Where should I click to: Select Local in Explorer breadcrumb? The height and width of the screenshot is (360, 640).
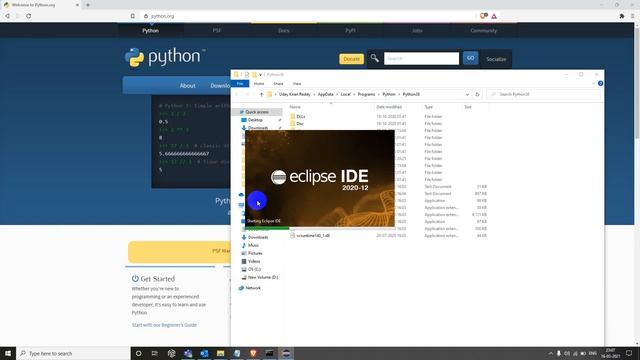(345, 94)
